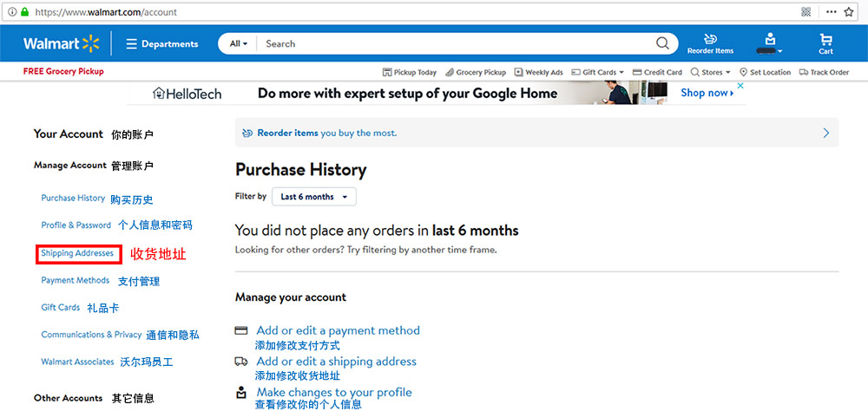868x411 pixels.
Task: Click the search magnifier icon
Action: [662, 43]
